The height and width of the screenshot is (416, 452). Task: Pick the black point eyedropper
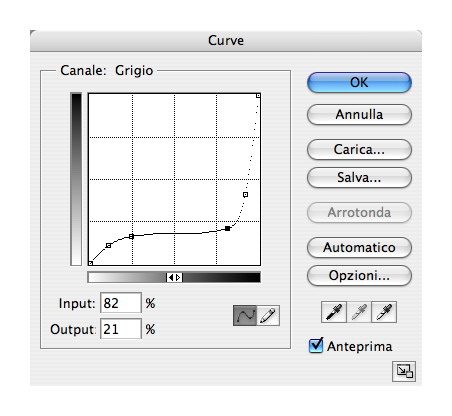pyautogui.click(x=334, y=312)
